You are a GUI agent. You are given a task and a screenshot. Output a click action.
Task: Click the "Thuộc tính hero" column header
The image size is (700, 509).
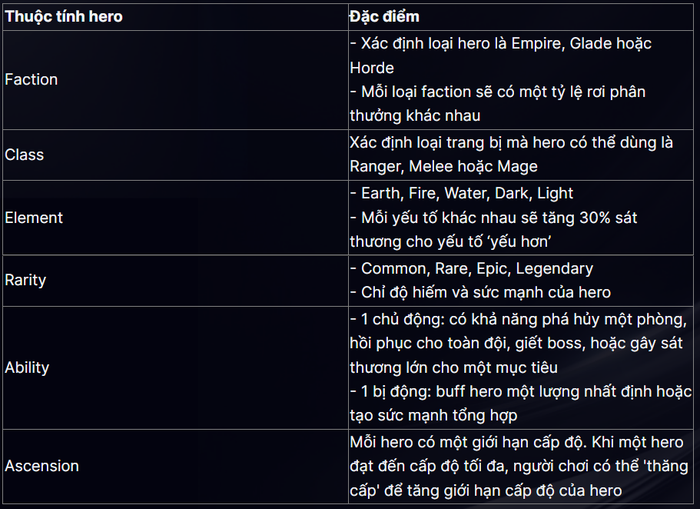click(63, 17)
